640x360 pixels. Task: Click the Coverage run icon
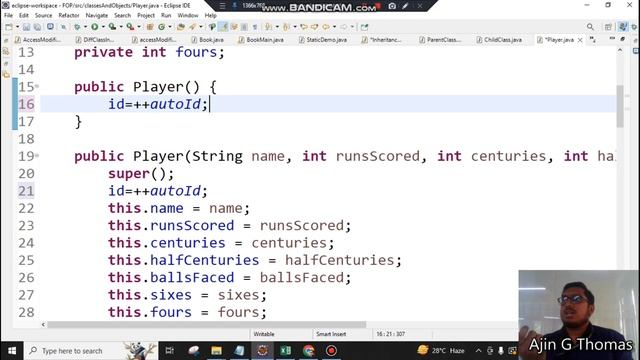tap(112, 27)
